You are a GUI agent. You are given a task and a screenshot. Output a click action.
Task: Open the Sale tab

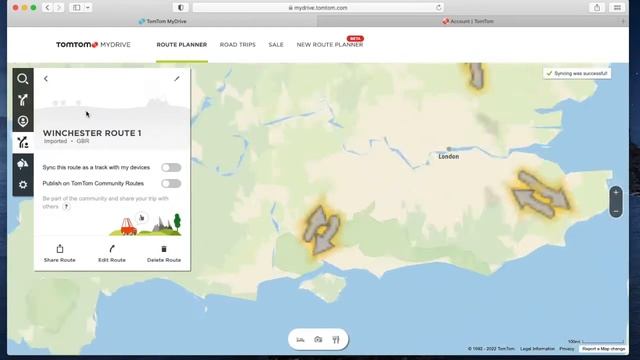click(x=276, y=44)
